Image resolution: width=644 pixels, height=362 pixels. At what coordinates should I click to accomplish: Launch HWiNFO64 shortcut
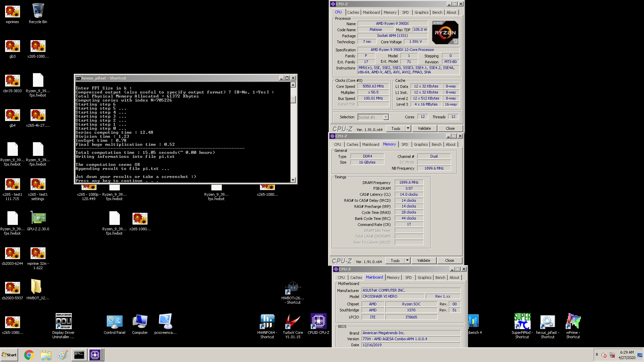pos(267,326)
